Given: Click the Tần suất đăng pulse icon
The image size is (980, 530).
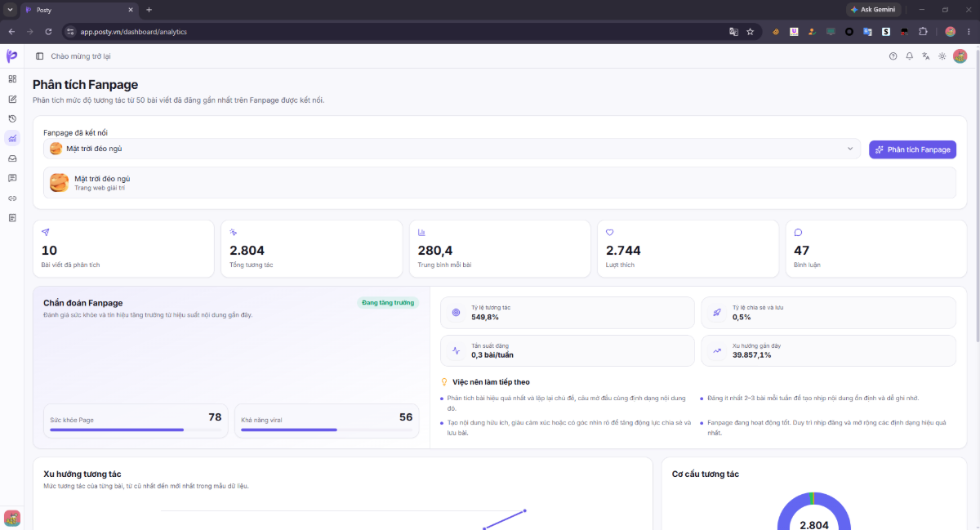Looking at the screenshot, I should pyautogui.click(x=456, y=350).
